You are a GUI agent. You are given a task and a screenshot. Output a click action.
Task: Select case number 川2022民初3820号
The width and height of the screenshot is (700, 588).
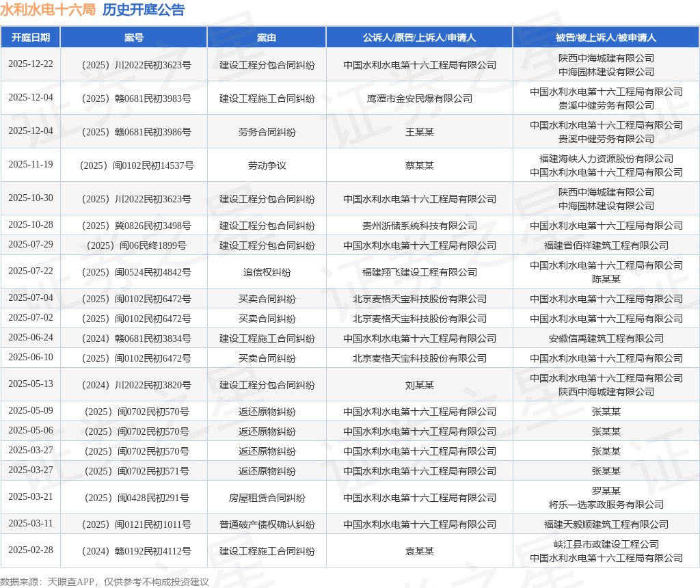pyautogui.click(x=137, y=385)
